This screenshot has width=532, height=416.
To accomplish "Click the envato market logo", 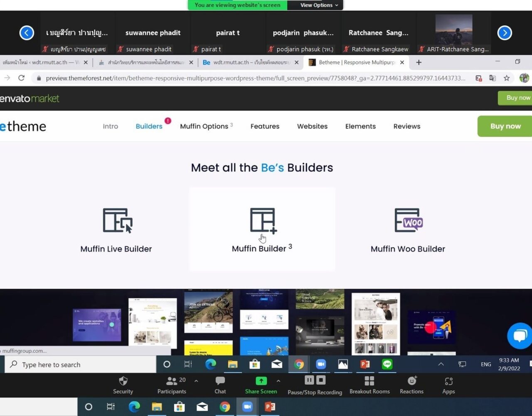I will [30, 99].
